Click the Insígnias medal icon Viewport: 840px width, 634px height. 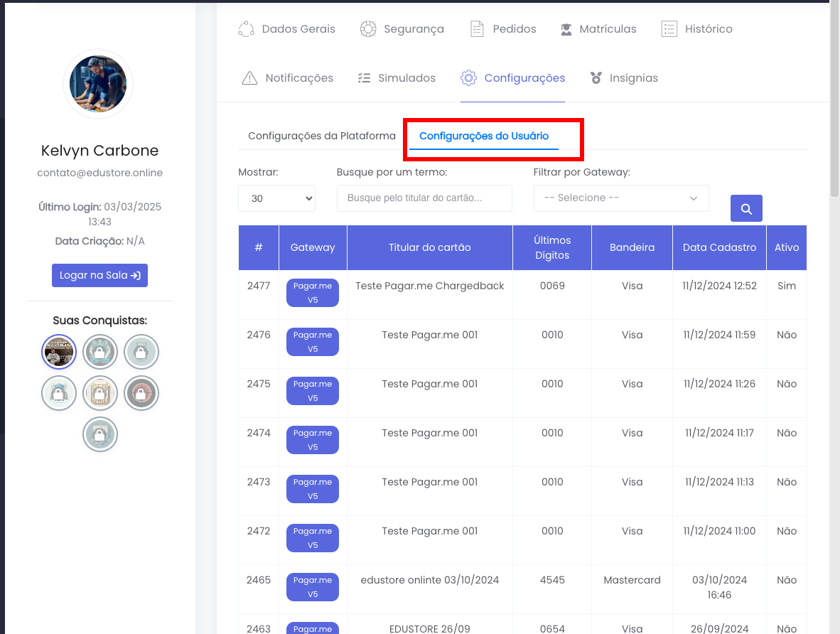coord(596,78)
